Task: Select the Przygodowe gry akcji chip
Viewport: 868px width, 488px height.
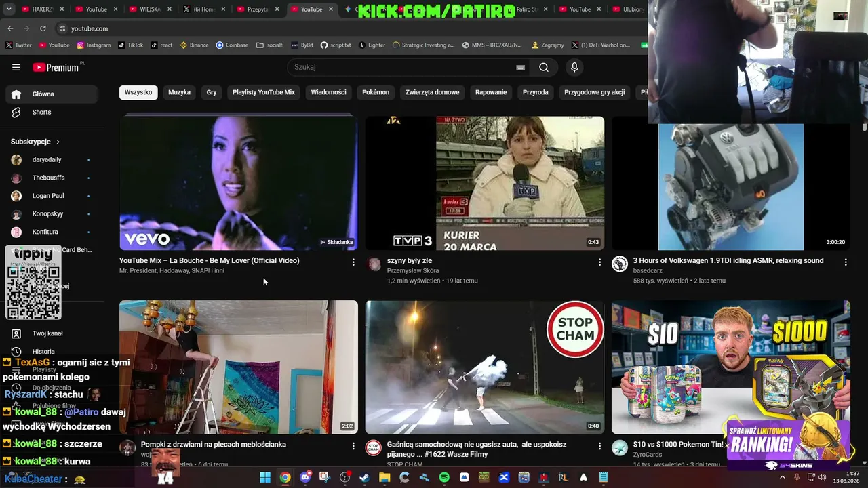Action: (x=595, y=92)
